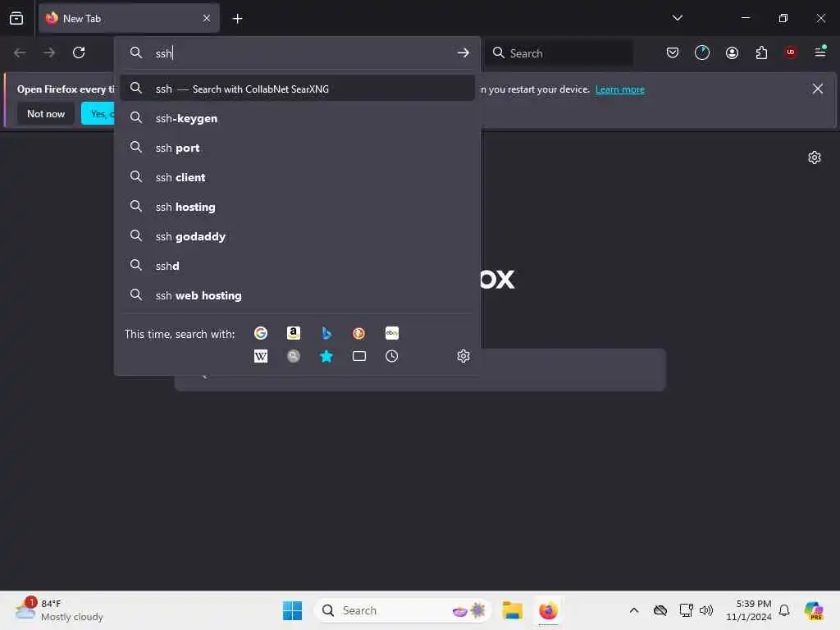Open the 5:39 PM clock and calendar
840x630 pixels.
click(x=748, y=610)
